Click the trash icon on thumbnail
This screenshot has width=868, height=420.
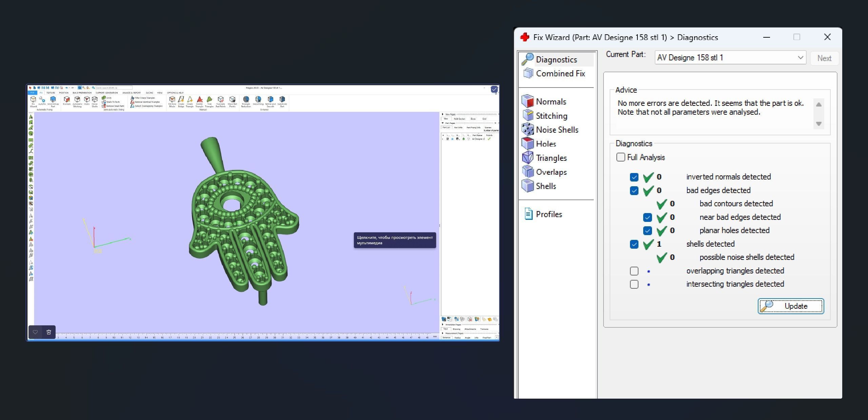point(49,332)
